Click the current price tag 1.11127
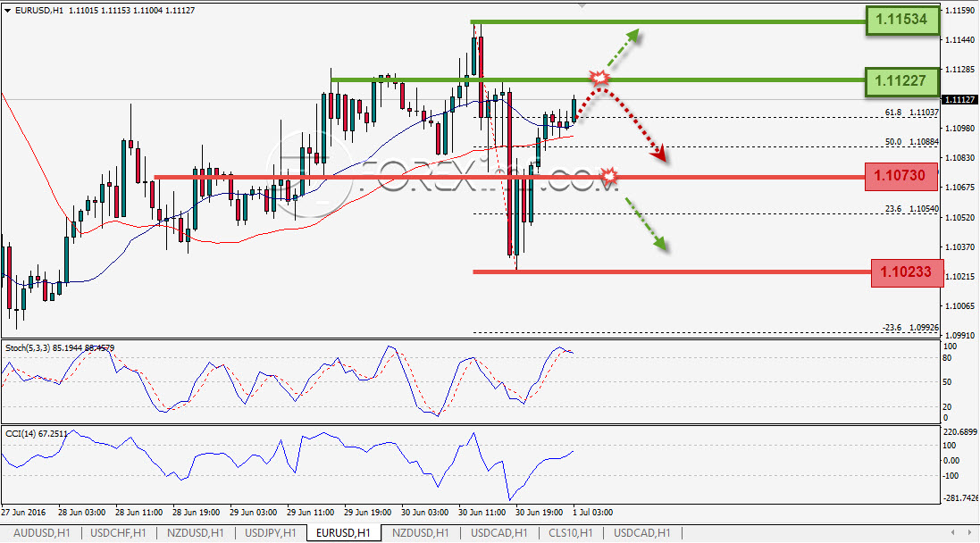The height and width of the screenshot is (543, 980). point(959,100)
